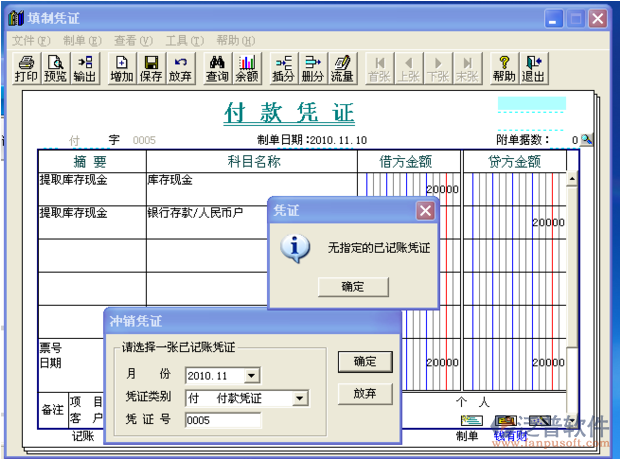The width and height of the screenshot is (620, 459).
Task: Close the 凭证 message dialog
Action: 425,211
